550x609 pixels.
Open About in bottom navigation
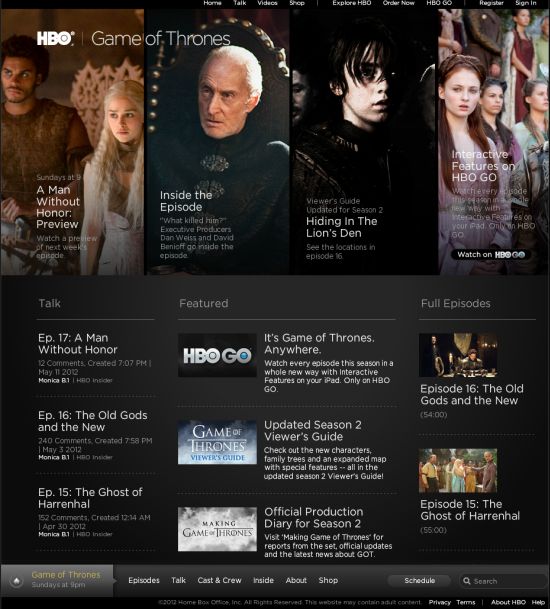(x=296, y=580)
